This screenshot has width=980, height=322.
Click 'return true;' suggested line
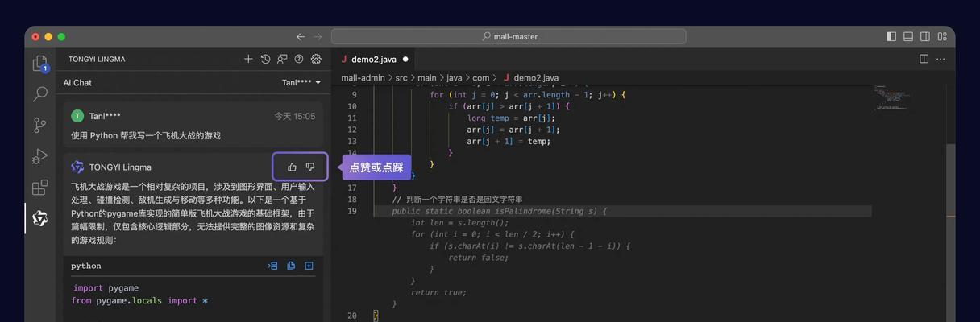(x=438, y=292)
